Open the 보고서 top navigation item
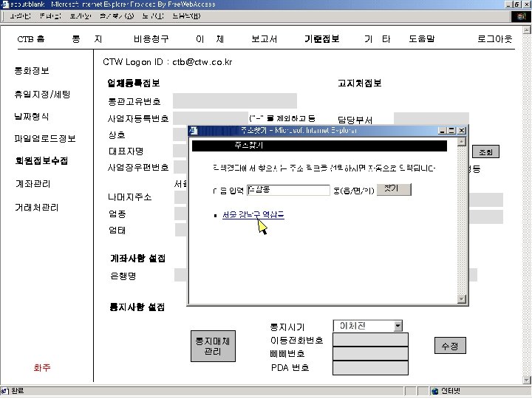Image resolution: width=532 pixels, height=399 pixels. pos(265,39)
